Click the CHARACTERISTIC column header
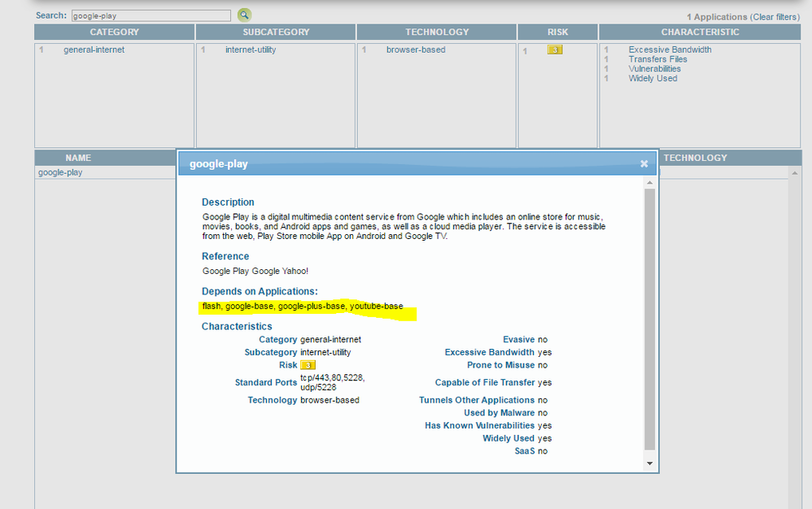 point(700,32)
